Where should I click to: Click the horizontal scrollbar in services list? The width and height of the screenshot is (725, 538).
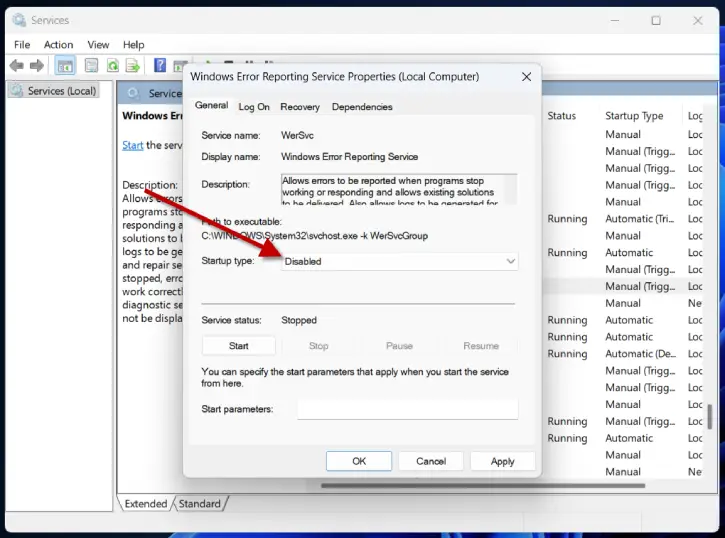(482, 486)
